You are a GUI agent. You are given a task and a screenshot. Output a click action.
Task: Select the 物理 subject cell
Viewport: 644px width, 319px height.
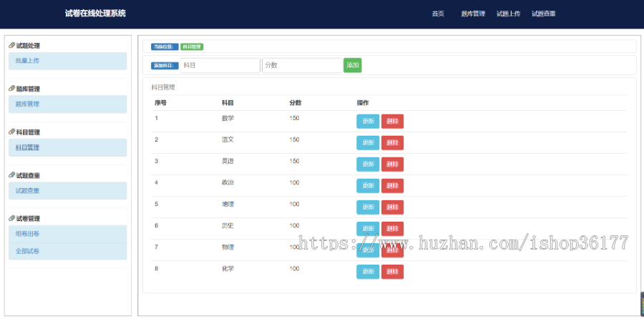pos(228,247)
